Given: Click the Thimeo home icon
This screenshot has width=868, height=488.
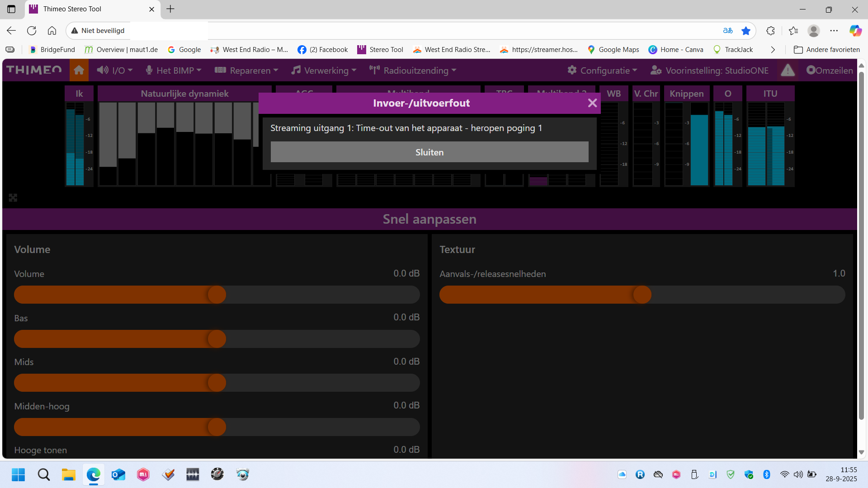Looking at the screenshot, I should coord(79,70).
